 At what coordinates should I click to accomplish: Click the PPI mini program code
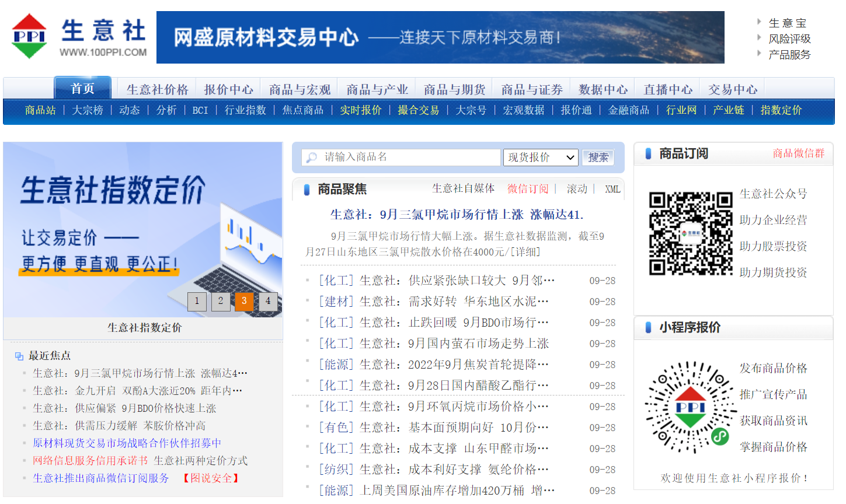(x=690, y=407)
